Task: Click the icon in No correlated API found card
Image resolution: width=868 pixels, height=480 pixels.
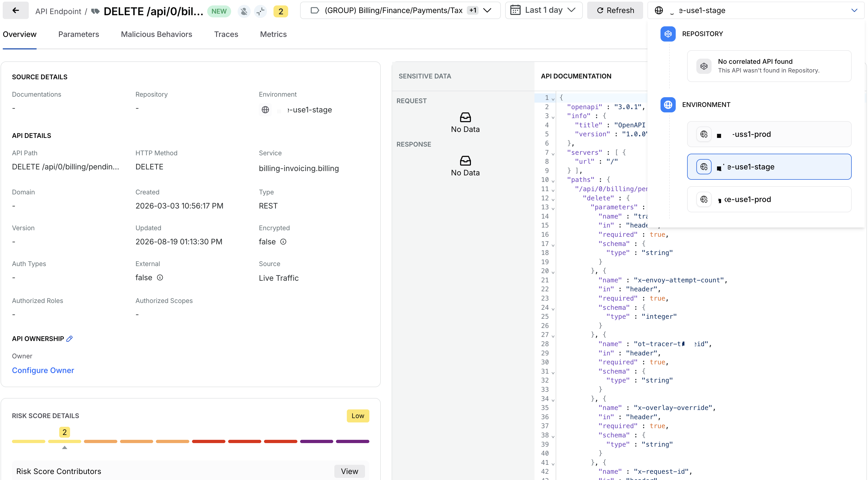Action: click(x=704, y=66)
